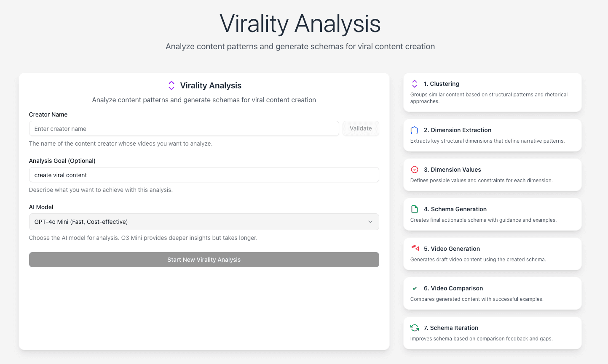Click the Schema Generation document icon
The image size is (608, 364).
coord(415,209)
